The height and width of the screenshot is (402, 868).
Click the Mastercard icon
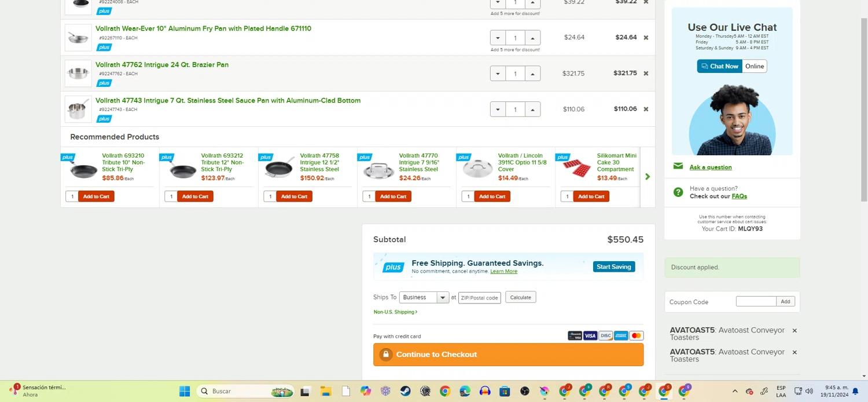[x=636, y=336]
